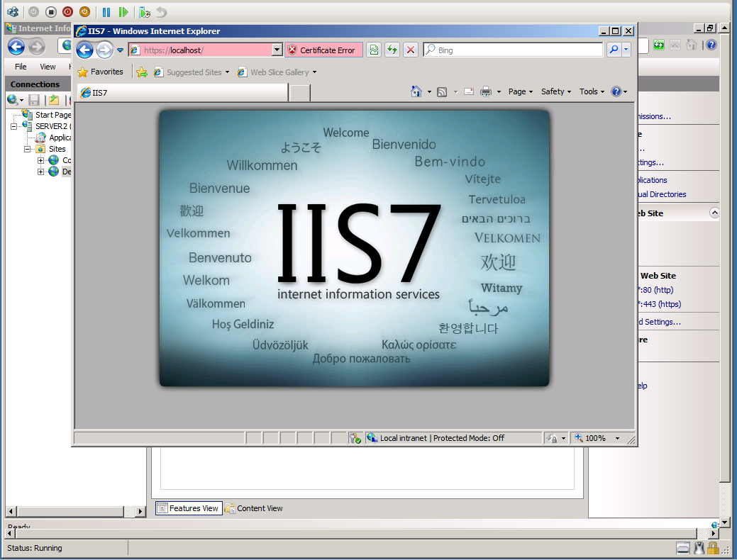
Task: Open Internet Explorer recent pages dropdown arrow
Action: (121, 50)
